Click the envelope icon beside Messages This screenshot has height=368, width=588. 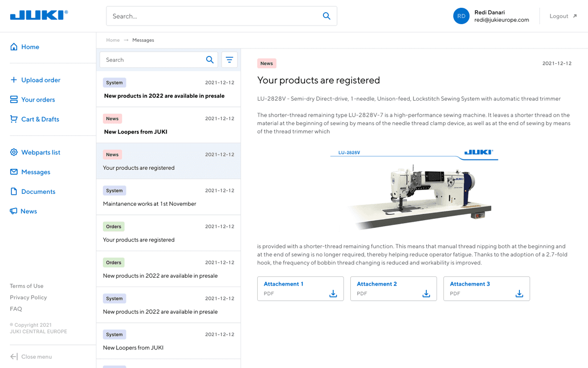(14, 172)
